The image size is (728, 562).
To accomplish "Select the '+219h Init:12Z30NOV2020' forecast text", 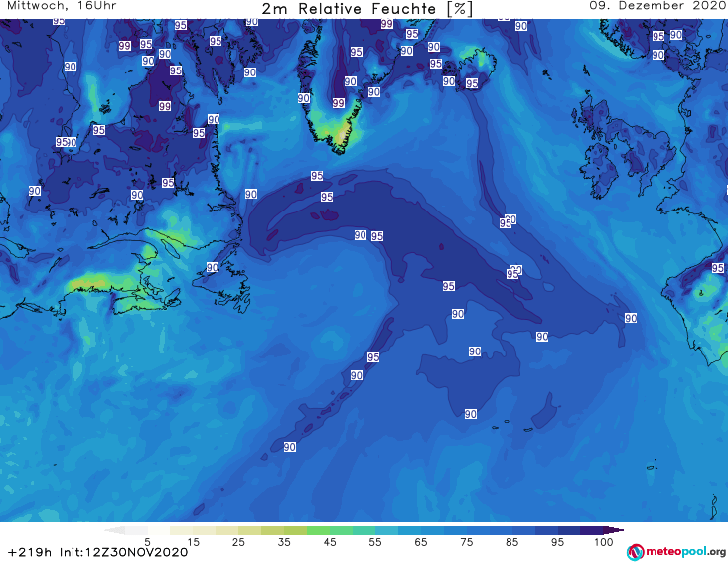I will [x=97, y=552].
